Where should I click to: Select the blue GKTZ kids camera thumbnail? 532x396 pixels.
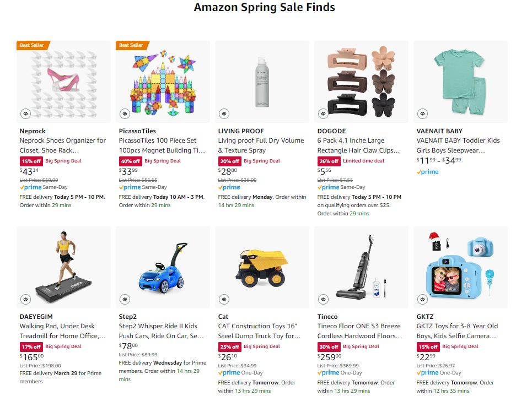[x=460, y=267]
